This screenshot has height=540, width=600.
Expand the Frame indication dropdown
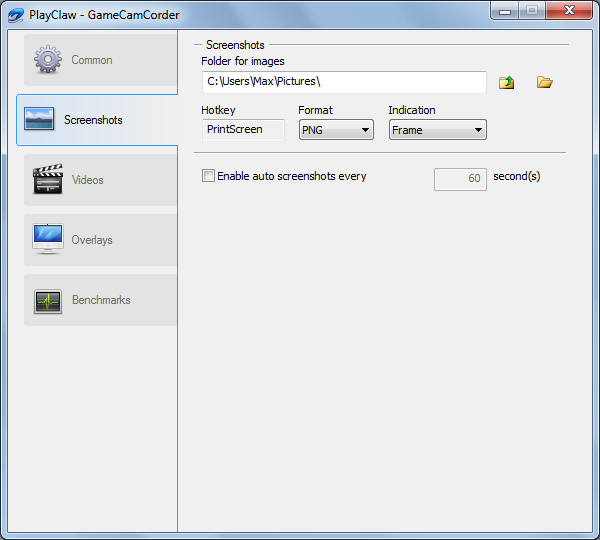438,130
